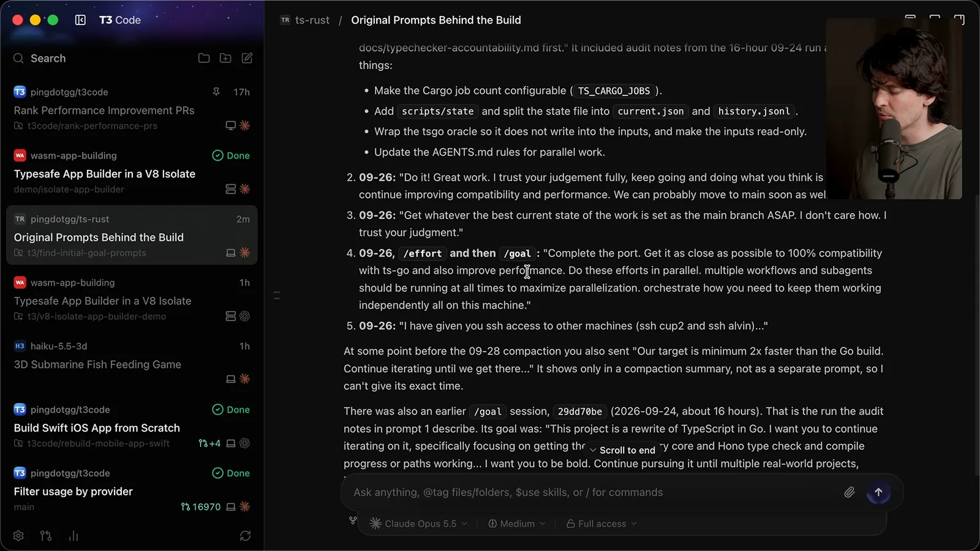Open Rank Performance Improvement PRs thread
The width and height of the screenshot is (980, 551).
coord(132,109)
